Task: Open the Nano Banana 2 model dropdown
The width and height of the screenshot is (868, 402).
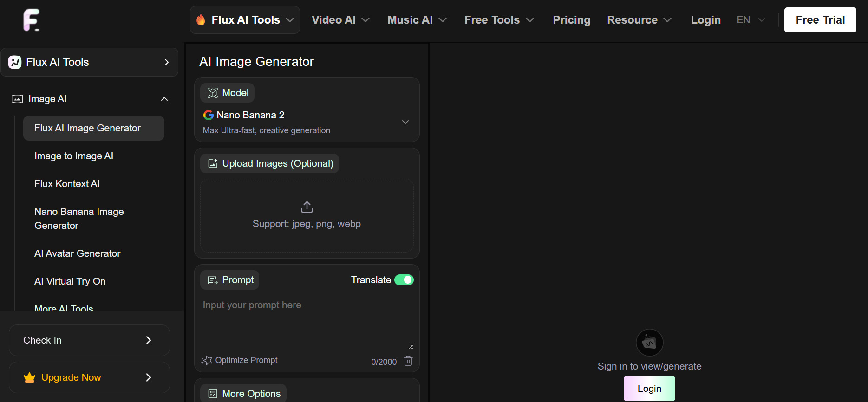Action: coord(307,122)
